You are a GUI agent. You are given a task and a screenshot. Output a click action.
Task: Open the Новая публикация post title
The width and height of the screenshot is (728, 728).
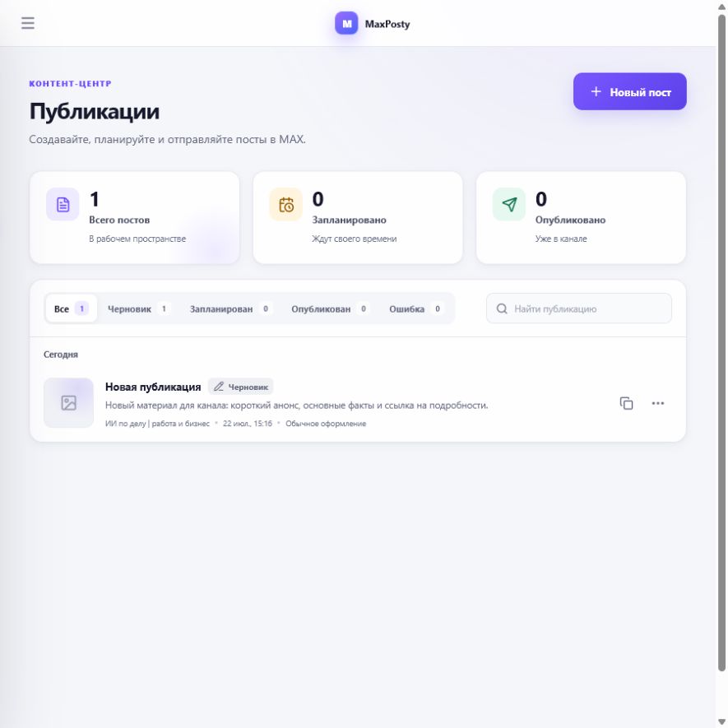click(153, 387)
